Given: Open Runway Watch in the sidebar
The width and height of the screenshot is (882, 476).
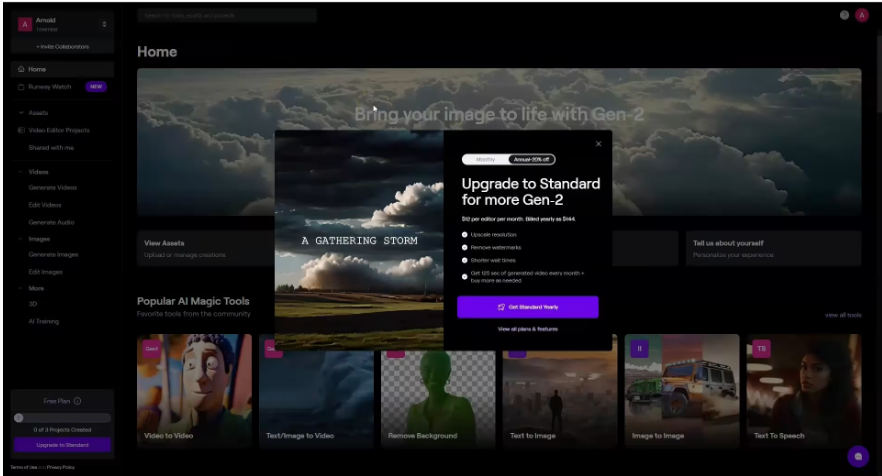Looking at the screenshot, I should [50, 87].
